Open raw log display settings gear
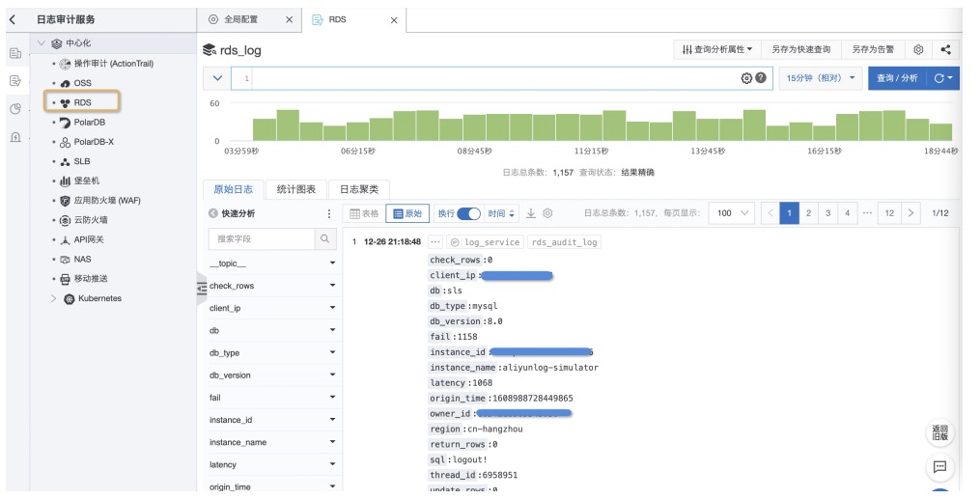 (547, 213)
